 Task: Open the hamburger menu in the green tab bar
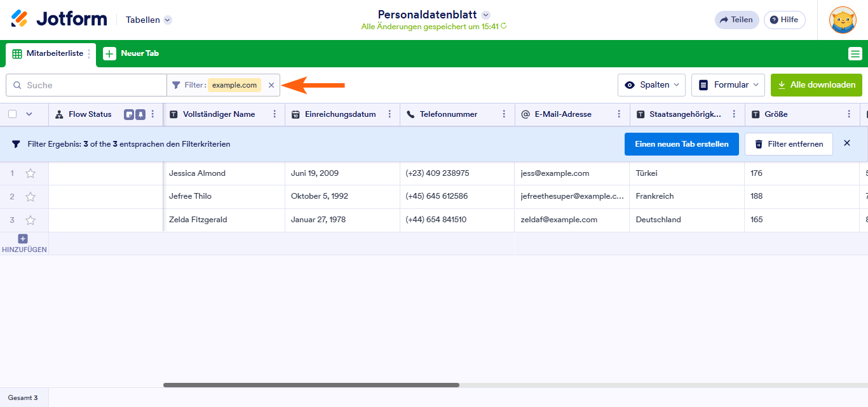[x=855, y=54]
